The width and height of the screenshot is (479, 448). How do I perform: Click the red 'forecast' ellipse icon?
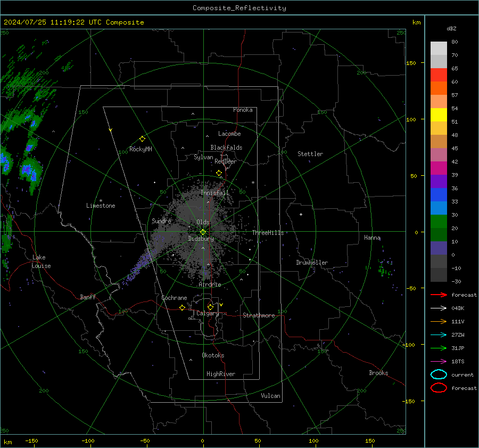click(439, 388)
